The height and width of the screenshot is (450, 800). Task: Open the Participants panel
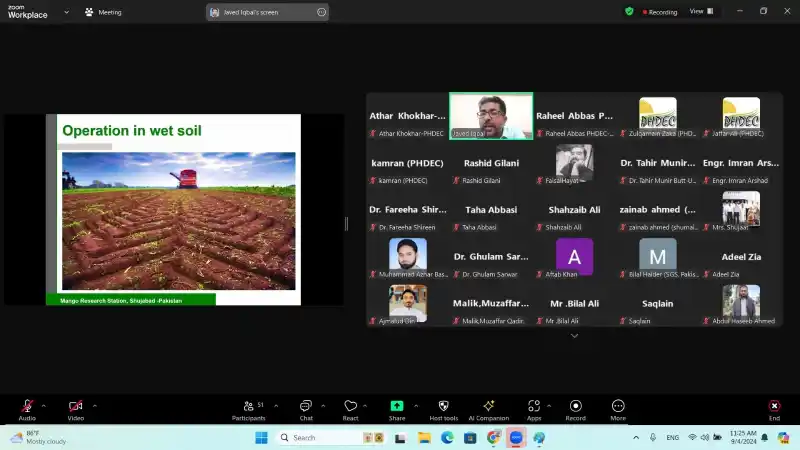pyautogui.click(x=247, y=408)
